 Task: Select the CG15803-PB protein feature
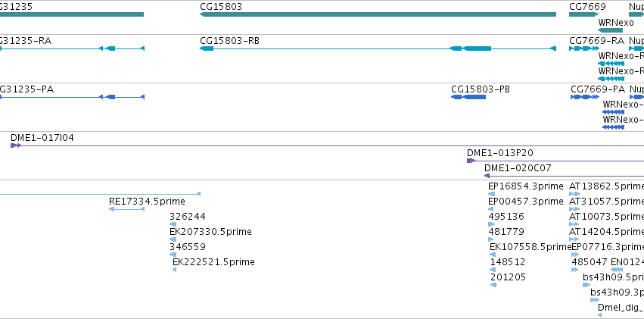click(x=468, y=97)
